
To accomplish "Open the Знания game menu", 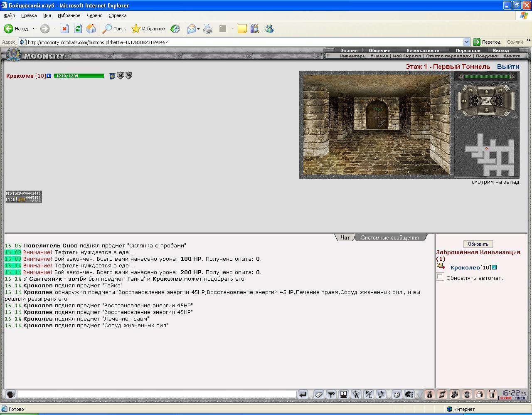I will [x=349, y=50].
